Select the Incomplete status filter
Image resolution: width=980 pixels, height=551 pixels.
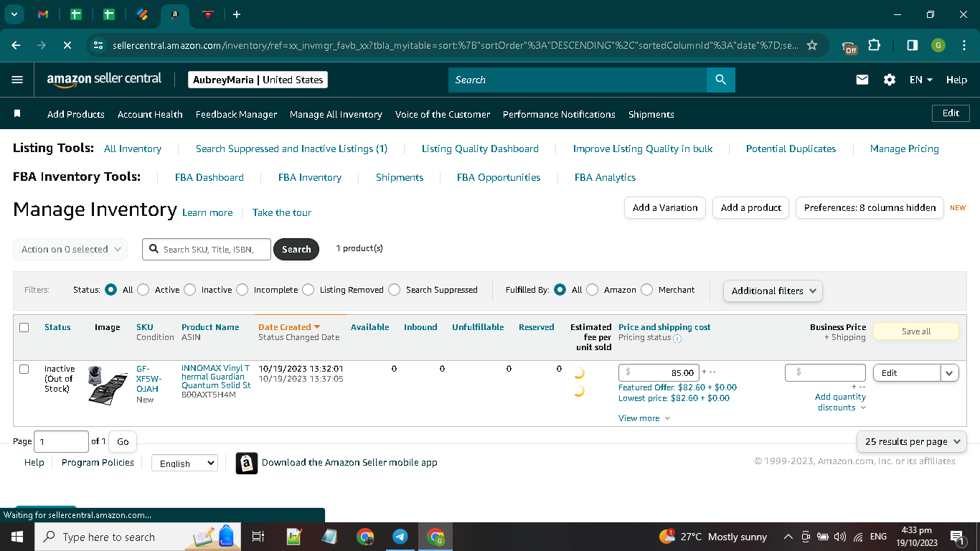(x=242, y=290)
